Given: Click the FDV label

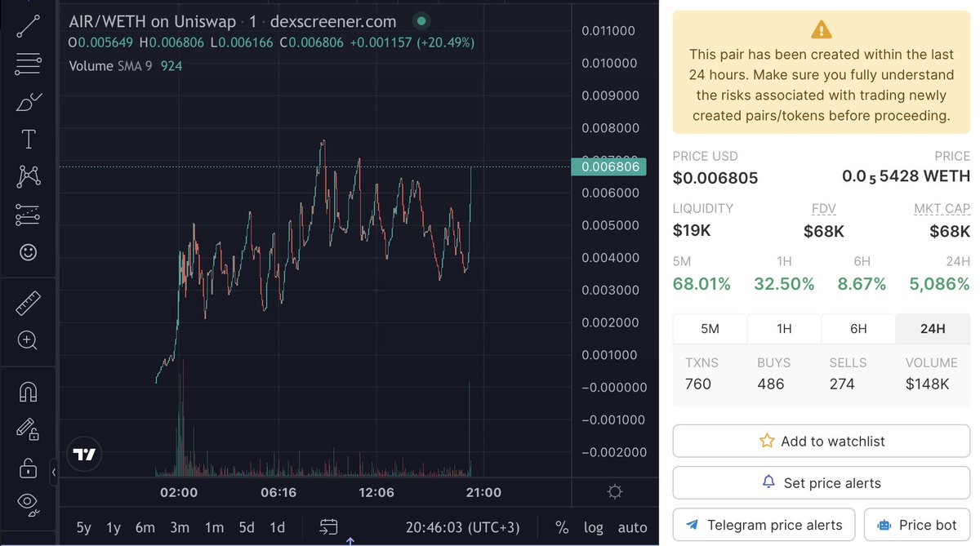Looking at the screenshot, I should coord(823,209).
